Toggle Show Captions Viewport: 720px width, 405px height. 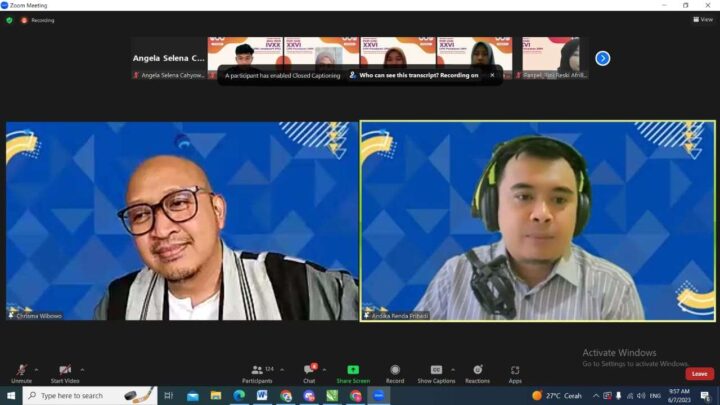tap(436, 371)
